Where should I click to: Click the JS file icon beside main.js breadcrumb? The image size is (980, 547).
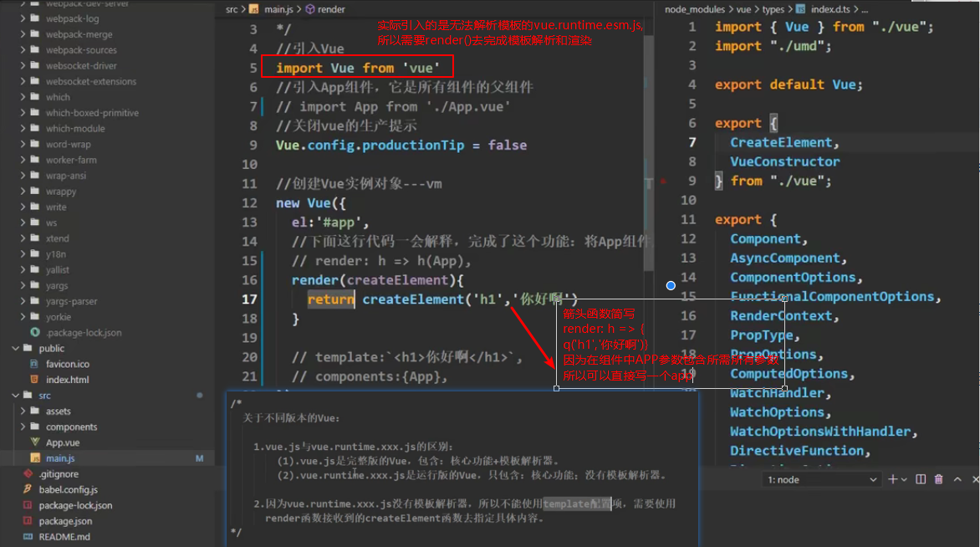[253, 9]
